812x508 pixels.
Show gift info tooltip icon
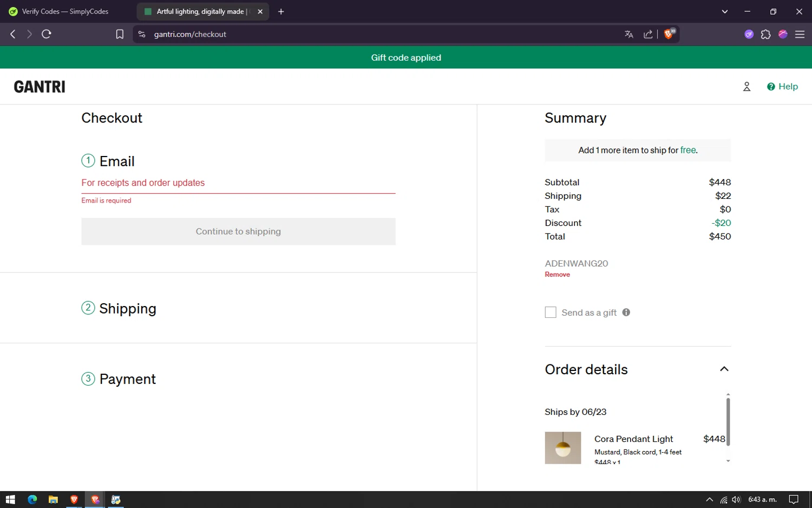point(626,312)
